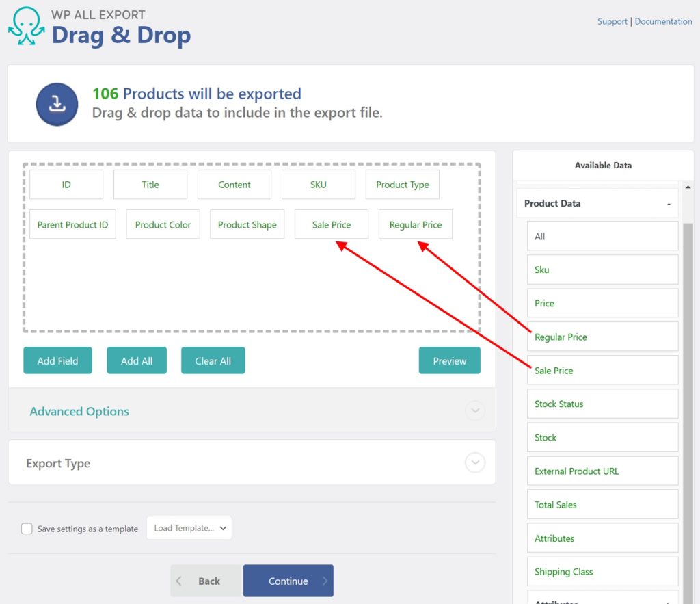Enable Save settings as a template
Image resolution: width=700 pixels, height=604 pixels.
26,528
